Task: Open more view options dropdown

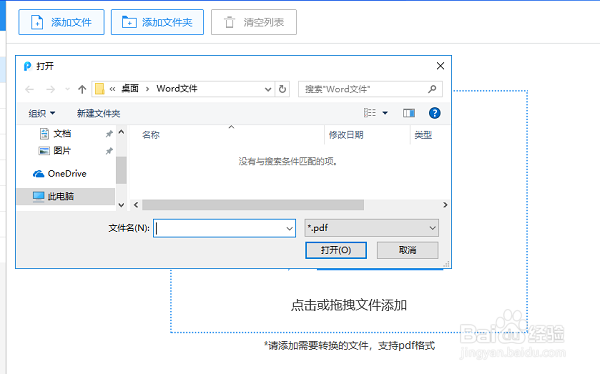Action: click(x=385, y=113)
